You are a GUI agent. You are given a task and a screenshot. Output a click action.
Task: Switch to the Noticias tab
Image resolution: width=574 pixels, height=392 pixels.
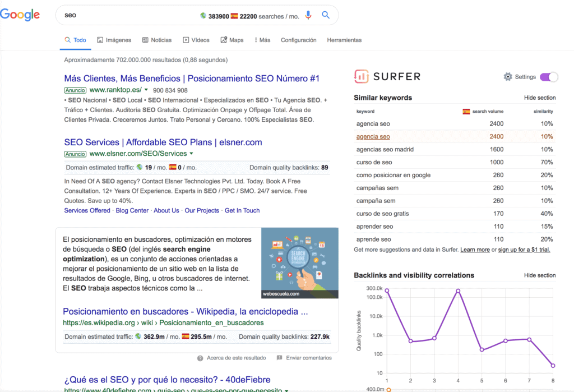pos(157,40)
